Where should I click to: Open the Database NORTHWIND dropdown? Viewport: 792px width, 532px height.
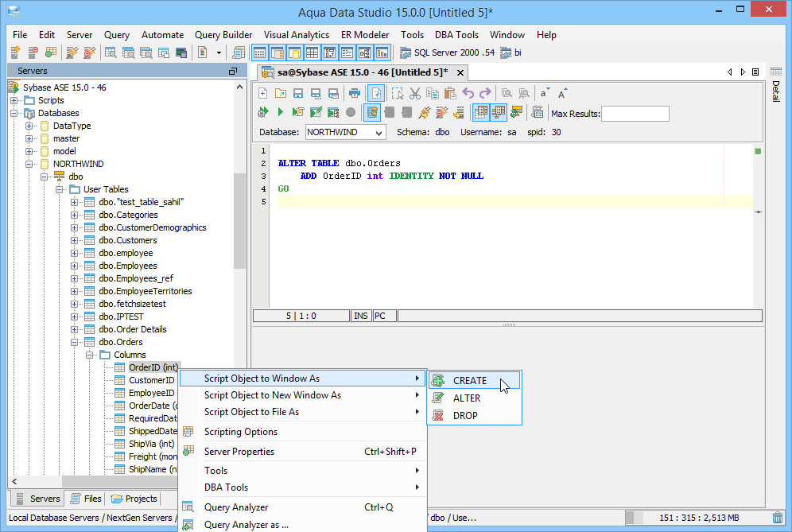click(346, 132)
